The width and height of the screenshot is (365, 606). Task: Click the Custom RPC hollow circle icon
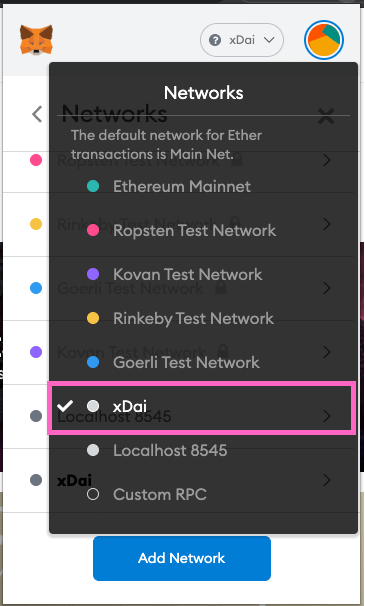point(93,494)
